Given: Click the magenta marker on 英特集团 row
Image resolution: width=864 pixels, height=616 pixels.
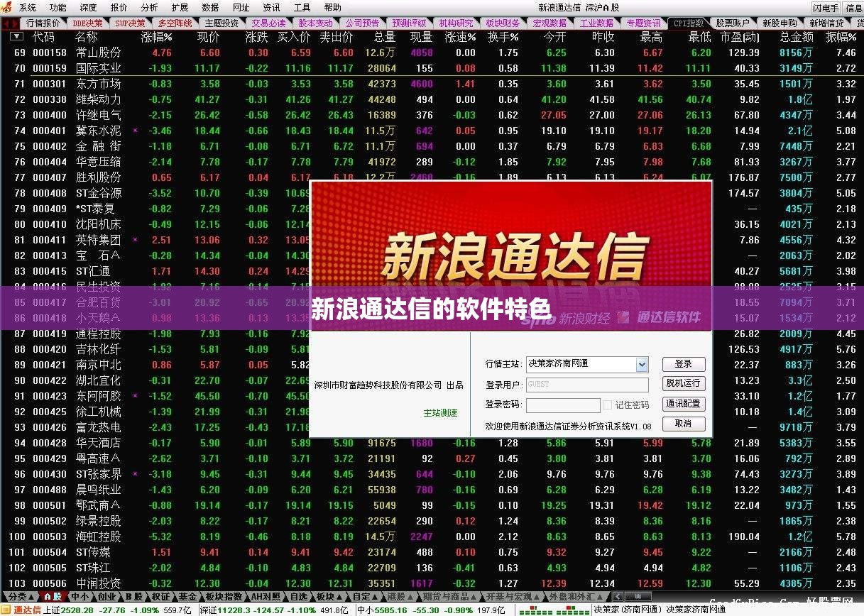Looking at the screenshot, I should pyautogui.click(x=136, y=240).
